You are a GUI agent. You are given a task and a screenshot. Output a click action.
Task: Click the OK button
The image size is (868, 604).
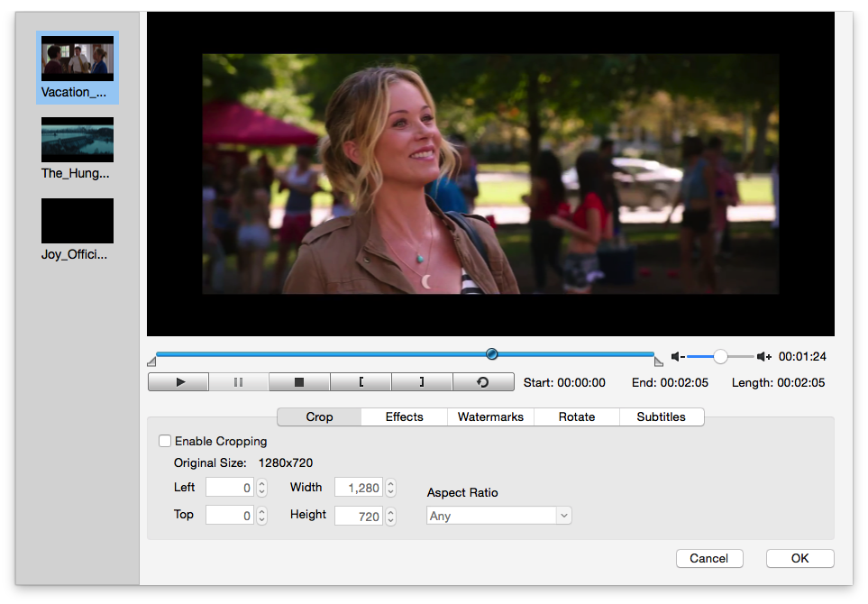click(799, 558)
